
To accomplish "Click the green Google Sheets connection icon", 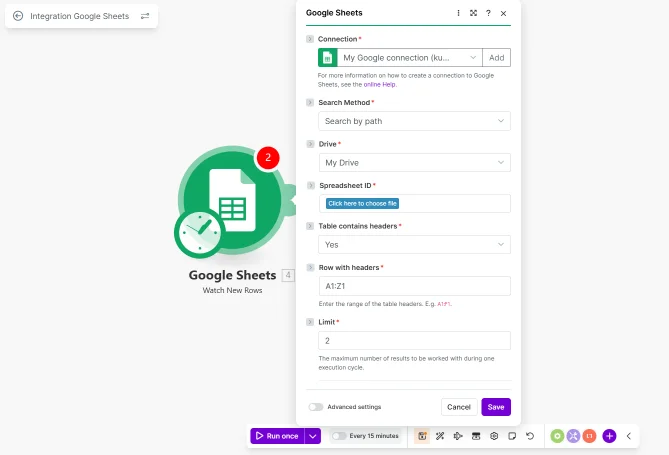I will [x=328, y=58].
